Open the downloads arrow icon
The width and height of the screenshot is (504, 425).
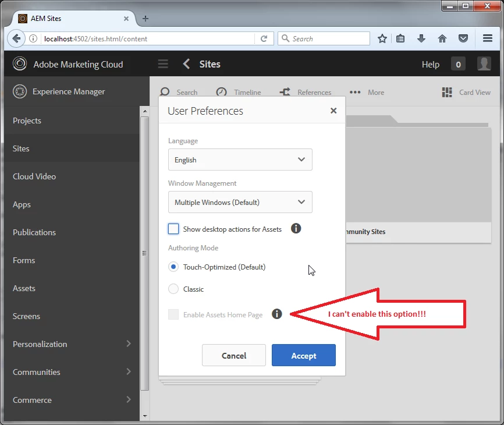(421, 38)
